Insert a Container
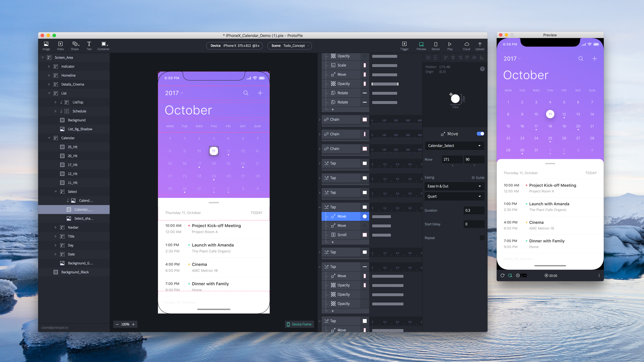This screenshot has height=362, width=644. tap(103, 45)
